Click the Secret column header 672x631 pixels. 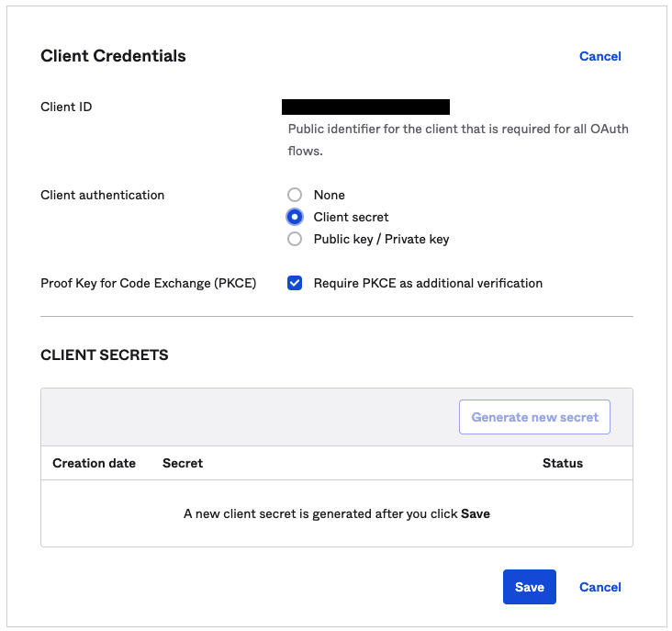tap(183, 463)
